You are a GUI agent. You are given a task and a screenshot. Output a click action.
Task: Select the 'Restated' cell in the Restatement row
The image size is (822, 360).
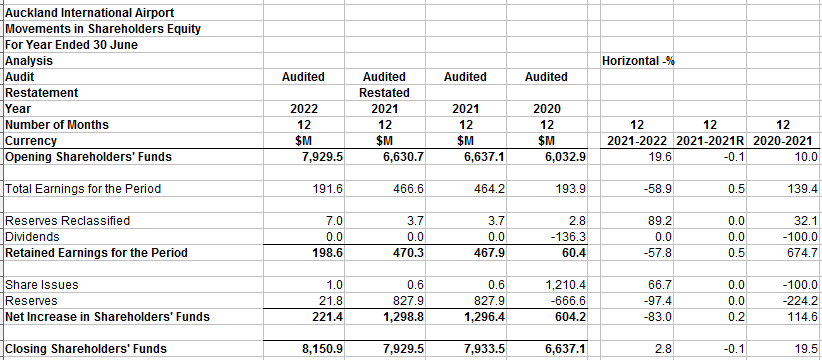384,93
